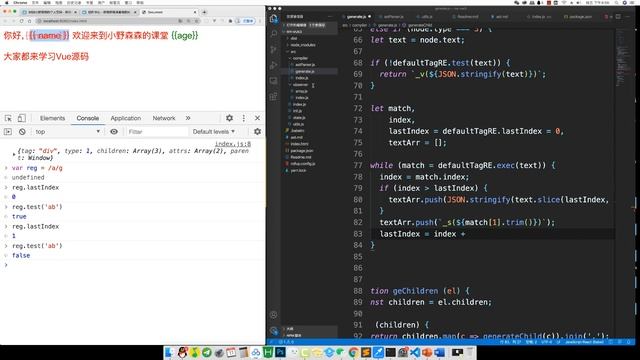Open the Calendar app from the Dock

231,352
